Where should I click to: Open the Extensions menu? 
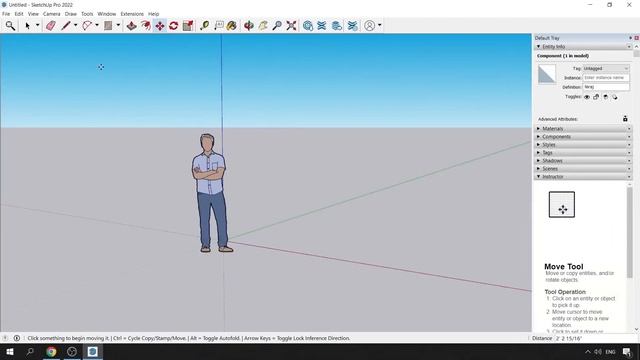(x=132, y=14)
